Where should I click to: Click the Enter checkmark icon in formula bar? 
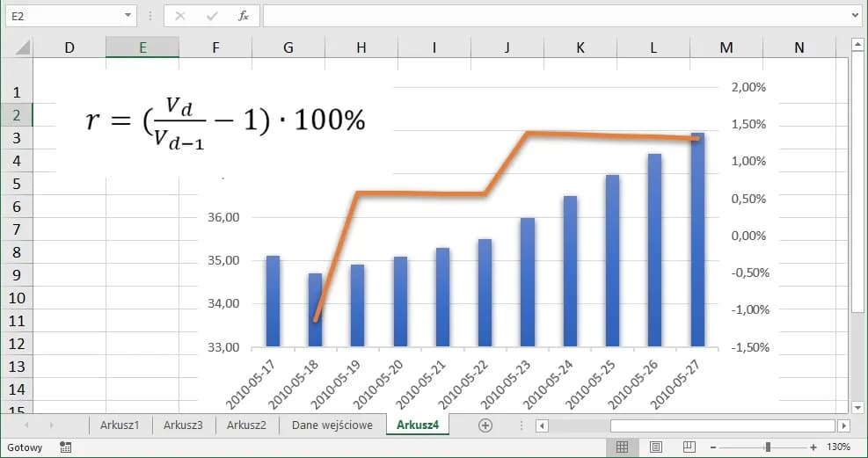tap(211, 16)
